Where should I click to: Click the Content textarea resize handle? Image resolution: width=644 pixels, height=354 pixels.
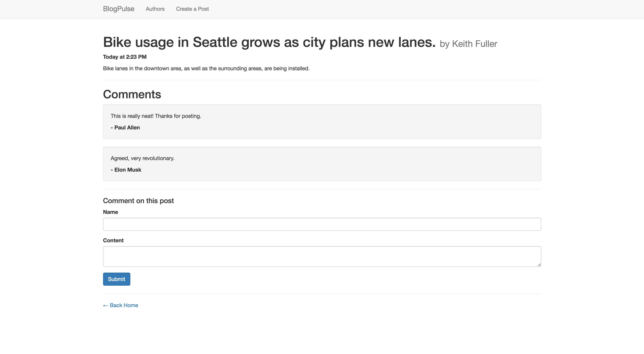pyautogui.click(x=539, y=265)
